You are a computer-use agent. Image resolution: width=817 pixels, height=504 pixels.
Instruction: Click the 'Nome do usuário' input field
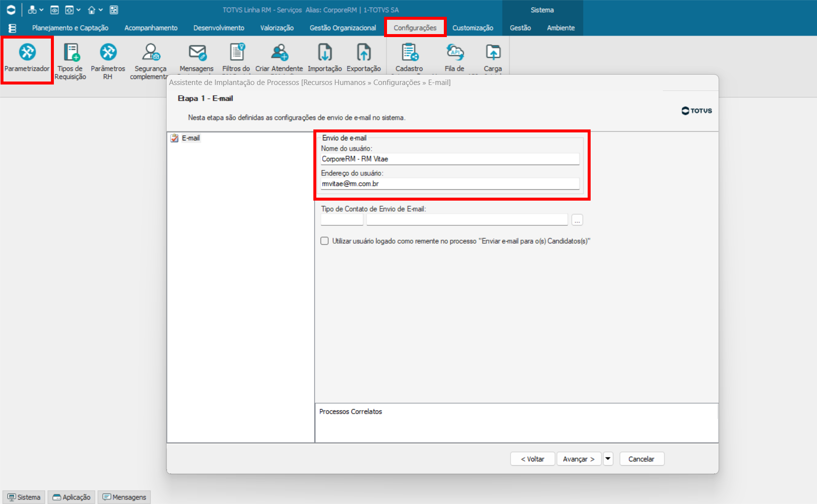coord(450,159)
